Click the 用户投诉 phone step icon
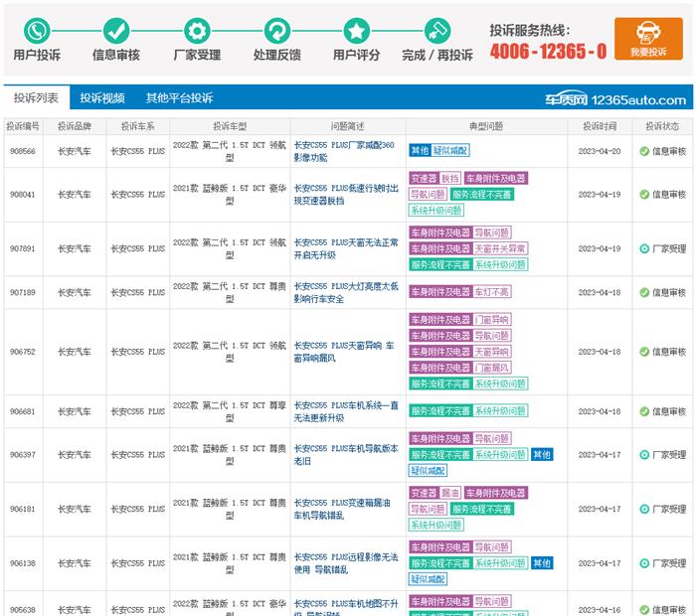The image size is (696, 616). (37, 31)
